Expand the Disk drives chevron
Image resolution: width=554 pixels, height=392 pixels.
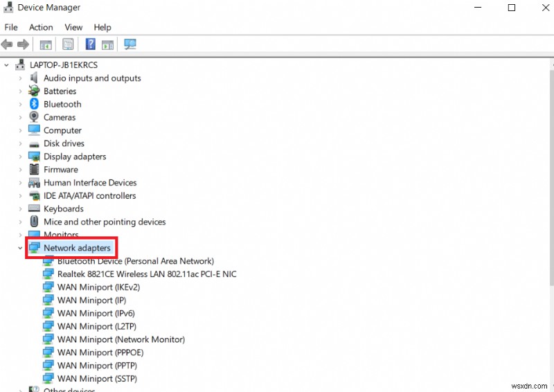(x=20, y=143)
